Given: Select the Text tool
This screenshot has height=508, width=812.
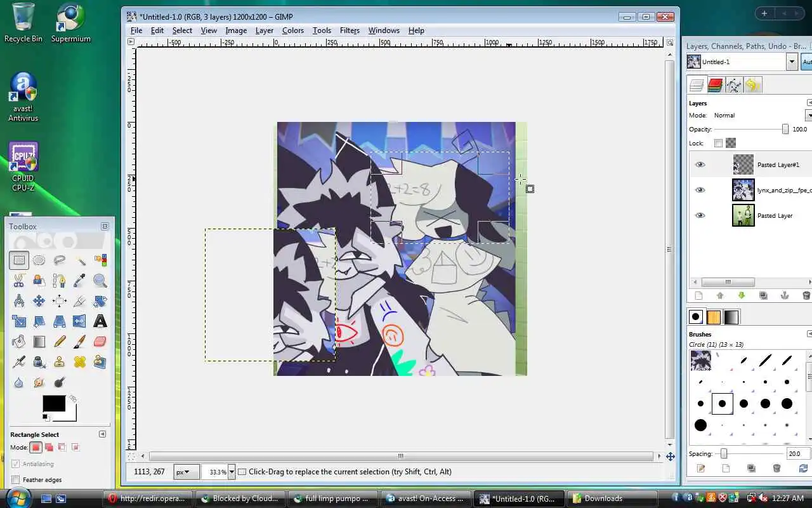Looking at the screenshot, I should (x=100, y=321).
